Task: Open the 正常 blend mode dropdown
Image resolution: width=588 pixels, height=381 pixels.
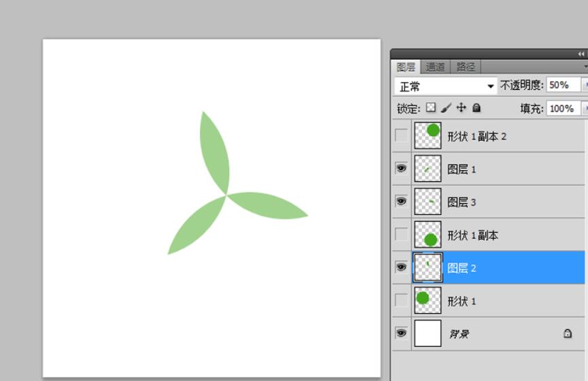Action: coord(447,86)
